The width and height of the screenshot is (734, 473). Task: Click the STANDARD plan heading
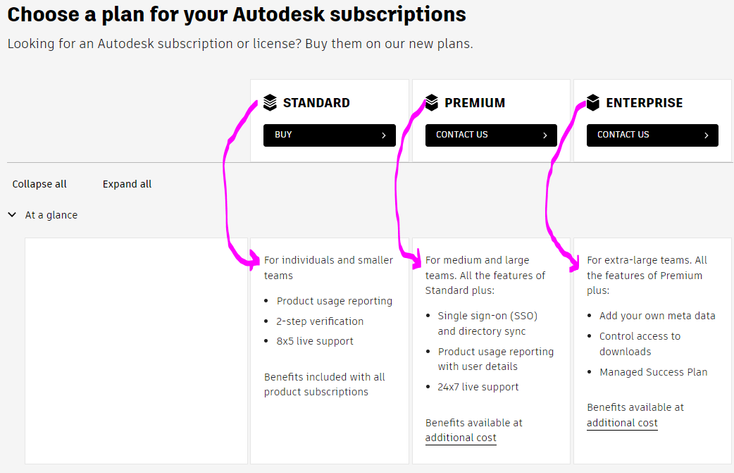pyautogui.click(x=316, y=103)
